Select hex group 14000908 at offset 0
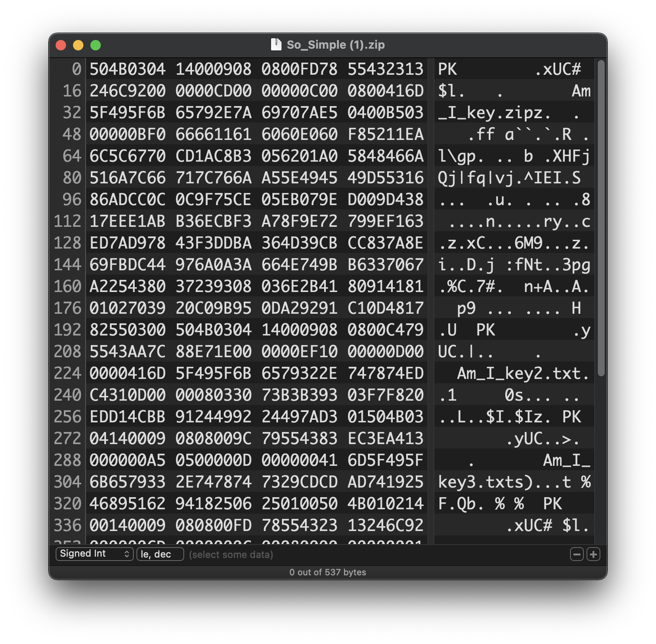 [x=213, y=69]
